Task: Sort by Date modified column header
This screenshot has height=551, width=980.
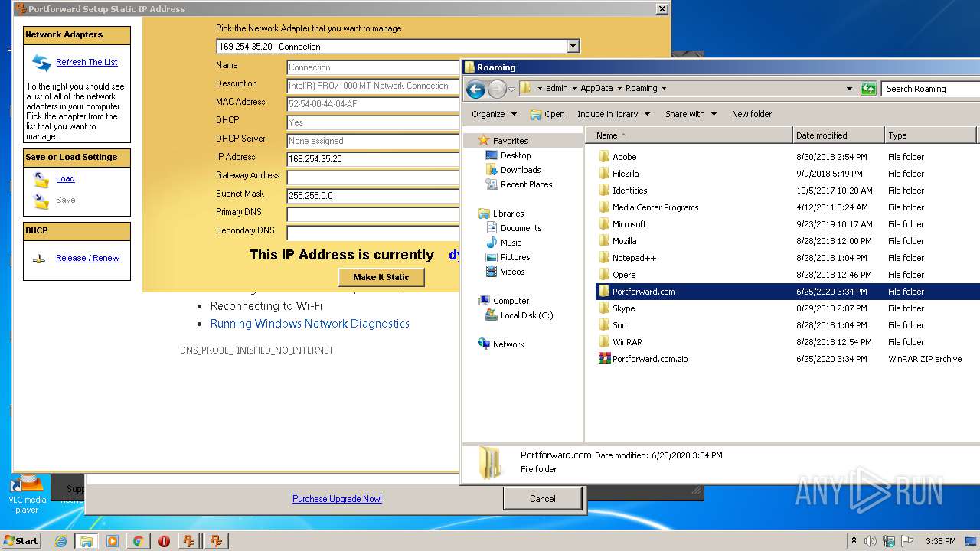Action: pos(838,135)
